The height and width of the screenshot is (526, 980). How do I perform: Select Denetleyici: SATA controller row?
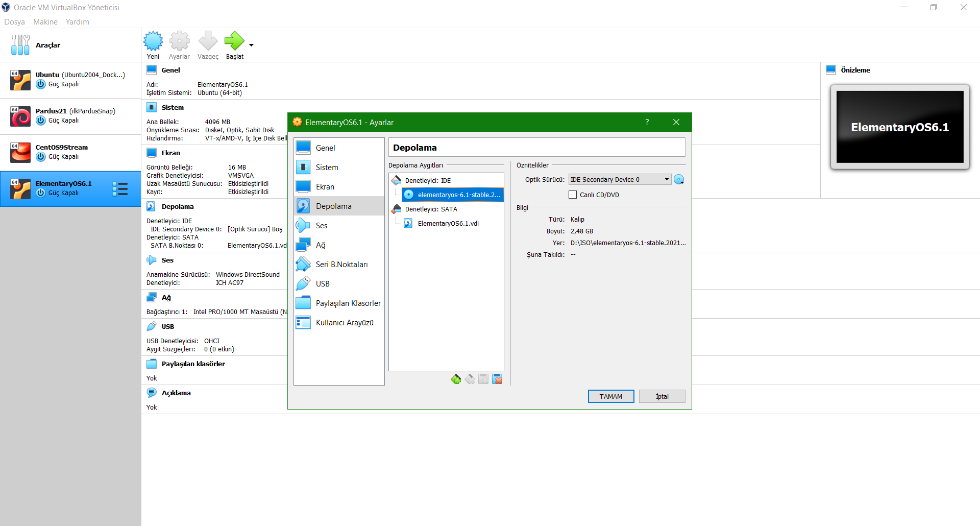click(446, 209)
